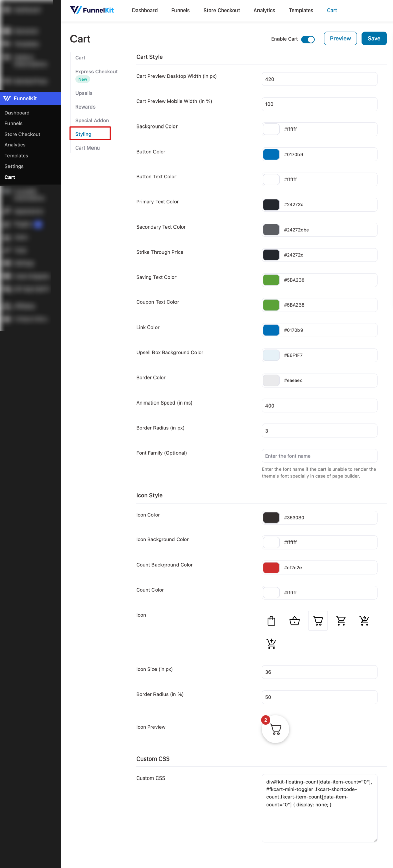Open the Cart settings section
The height and width of the screenshot is (868, 393).
[x=80, y=58]
